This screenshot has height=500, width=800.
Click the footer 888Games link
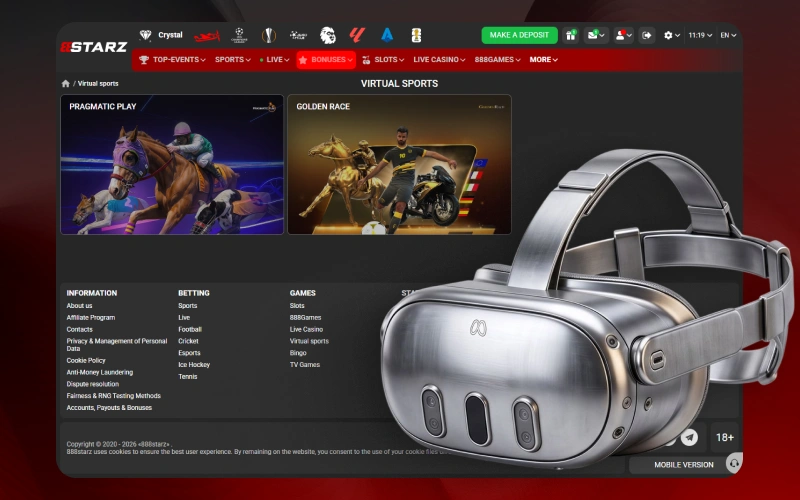305,317
